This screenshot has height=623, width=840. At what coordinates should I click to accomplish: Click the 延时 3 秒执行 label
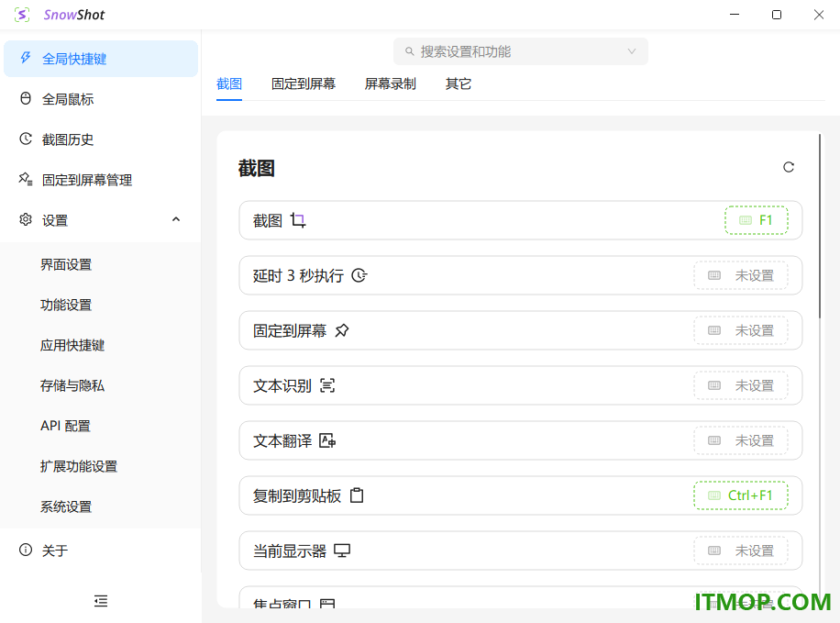pyautogui.click(x=298, y=275)
